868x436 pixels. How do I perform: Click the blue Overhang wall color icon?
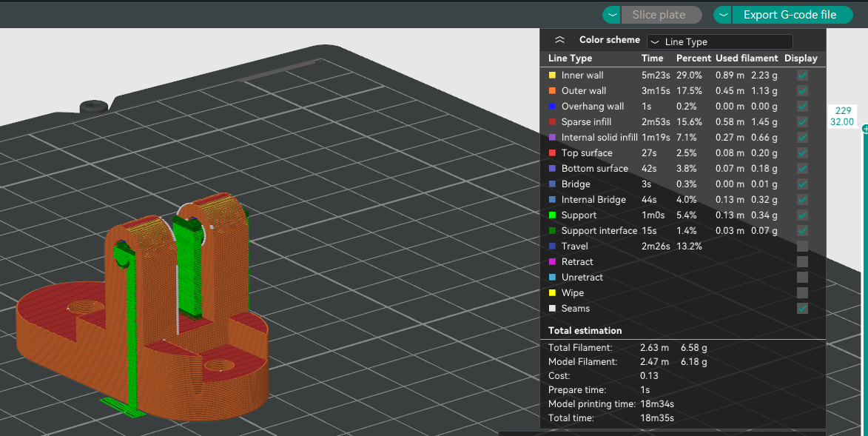(552, 107)
